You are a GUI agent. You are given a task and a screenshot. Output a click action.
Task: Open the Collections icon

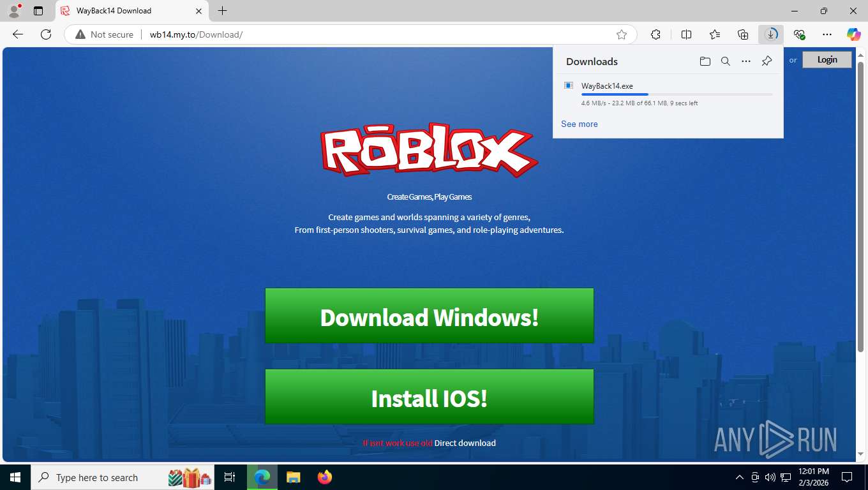click(743, 34)
